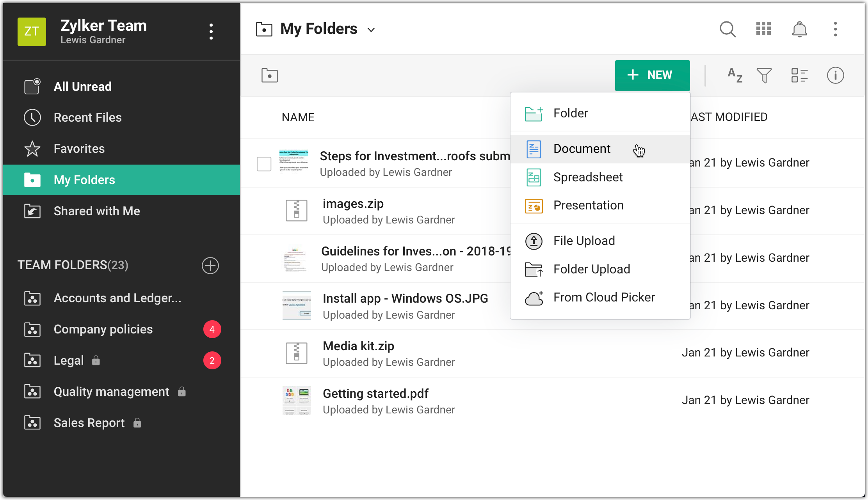Open the Getting started.pdf thumbnail
The image size is (868, 500).
(297, 401)
